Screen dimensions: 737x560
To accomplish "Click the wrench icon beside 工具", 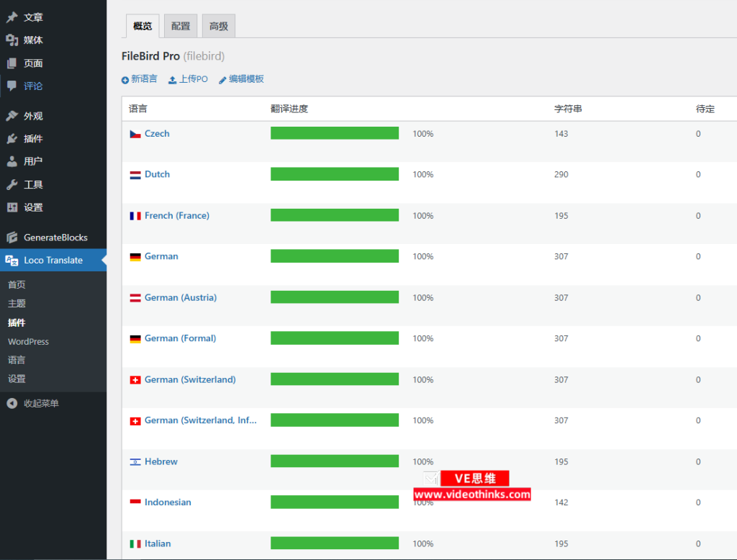I will (x=12, y=184).
